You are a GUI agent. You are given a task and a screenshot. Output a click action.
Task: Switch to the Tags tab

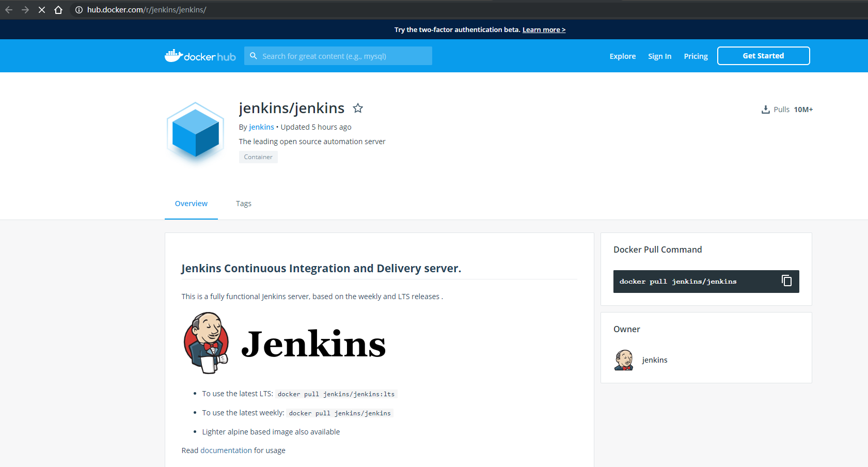coord(244,204)
